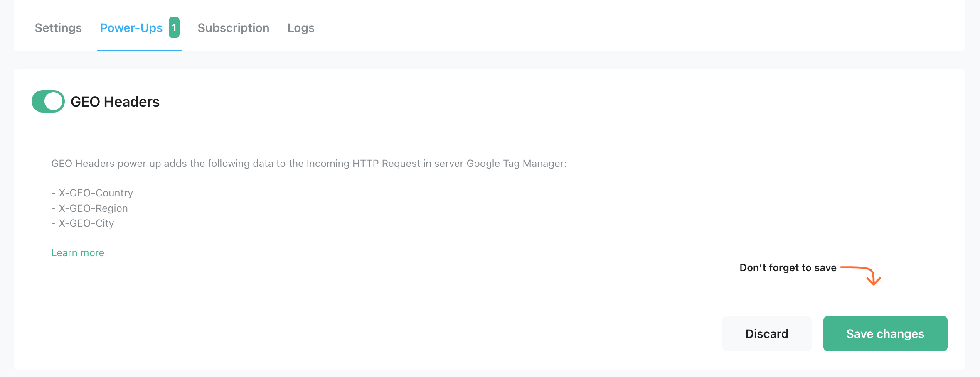Switch the GEO Headers power-up state
This screenshot has height=377, width=980.
pos(48,101)
